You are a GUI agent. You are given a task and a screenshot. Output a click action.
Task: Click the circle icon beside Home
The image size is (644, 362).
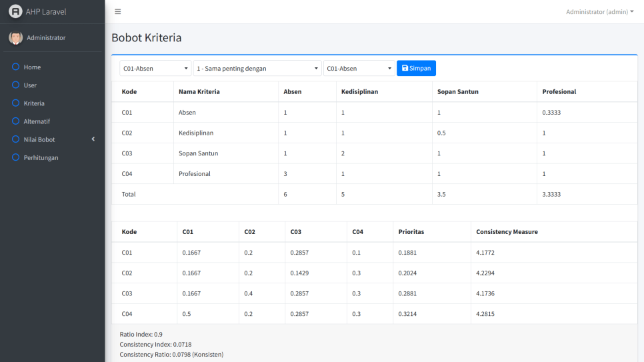[15, 67]
